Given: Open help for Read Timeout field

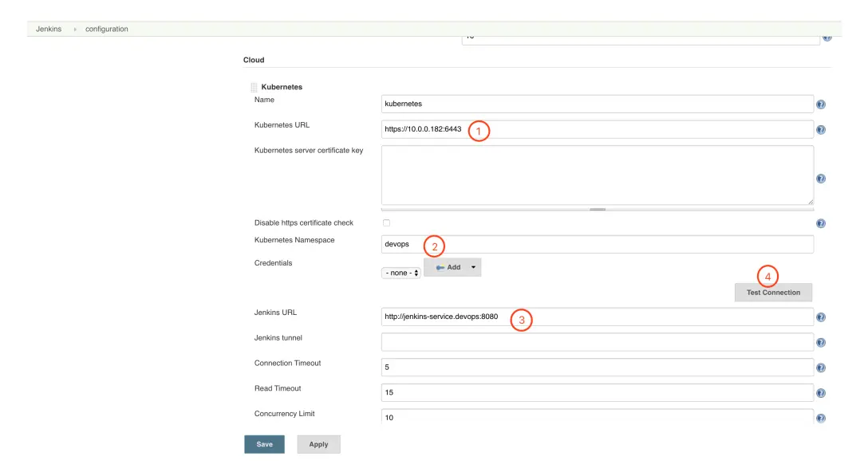Looking at the screenshot, I should point(820,393).
